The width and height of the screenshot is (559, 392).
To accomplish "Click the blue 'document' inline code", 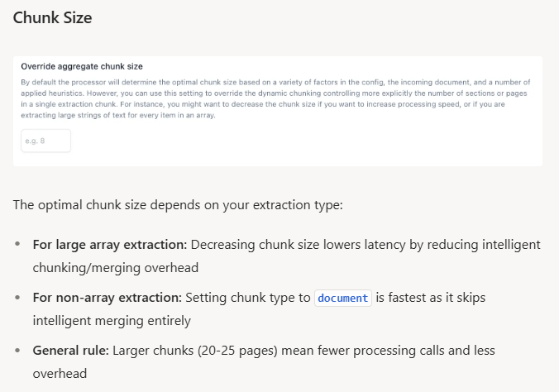I will [343, 298].
